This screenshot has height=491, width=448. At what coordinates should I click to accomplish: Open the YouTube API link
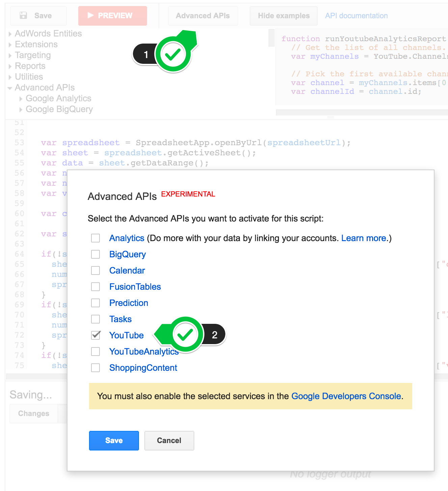click(x=127, y=335)
